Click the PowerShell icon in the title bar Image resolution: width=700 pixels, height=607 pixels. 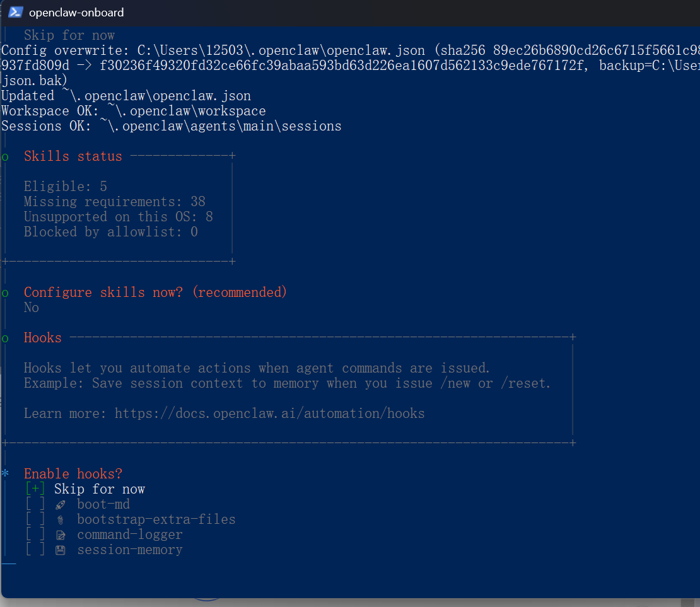click(x=16, y=12)
